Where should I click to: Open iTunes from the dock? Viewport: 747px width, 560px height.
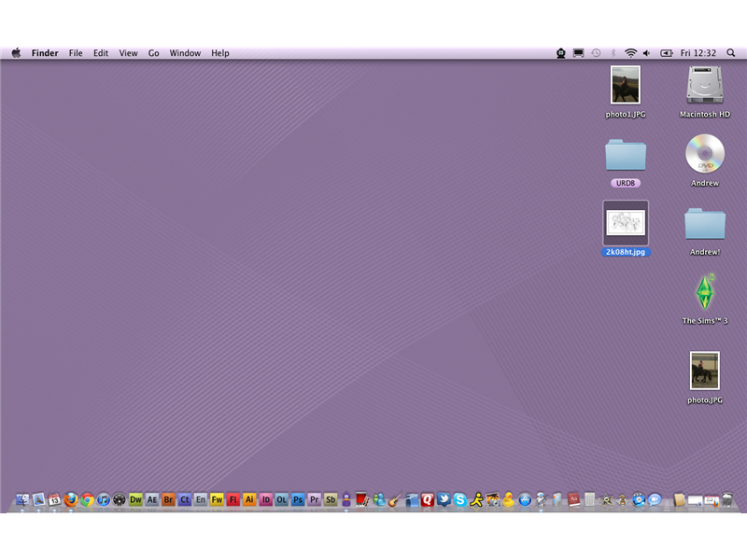[103, 501]
